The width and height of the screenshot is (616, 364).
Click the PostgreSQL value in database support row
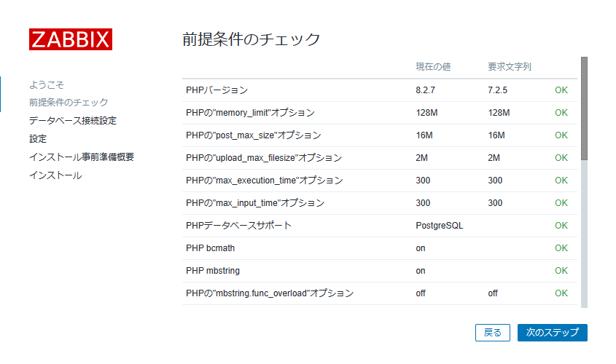click(439, 226)
